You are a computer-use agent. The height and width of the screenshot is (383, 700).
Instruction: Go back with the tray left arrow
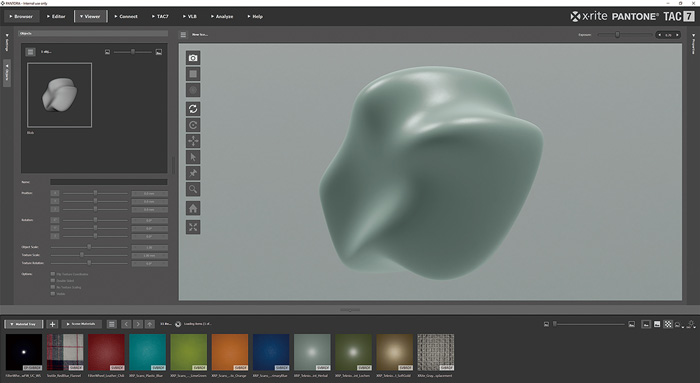pyautogui.click(x=126, y=324)
